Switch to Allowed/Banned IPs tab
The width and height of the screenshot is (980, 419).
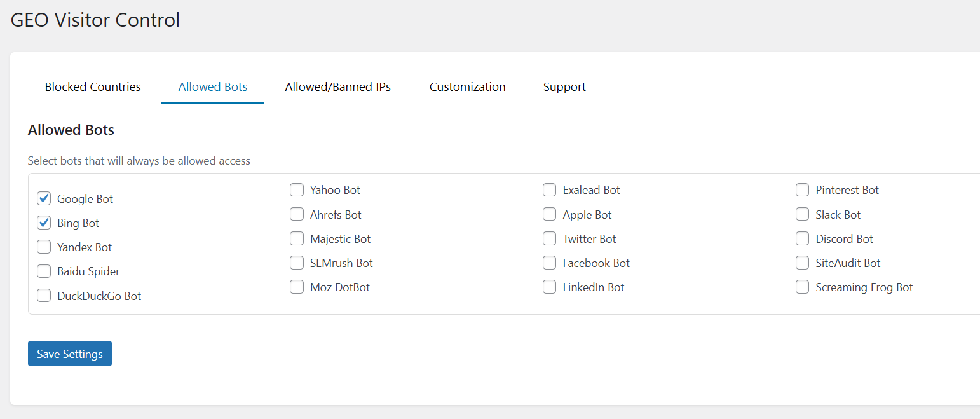337,86
